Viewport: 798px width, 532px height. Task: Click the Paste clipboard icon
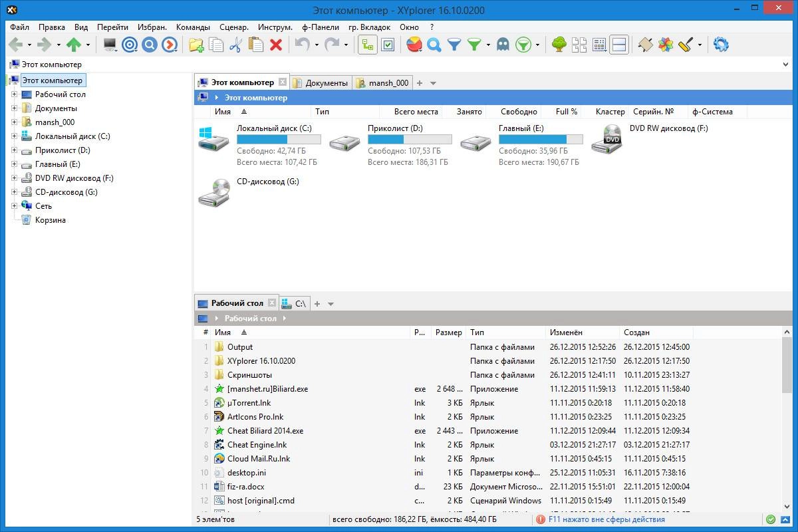click(x=256, y=45)
